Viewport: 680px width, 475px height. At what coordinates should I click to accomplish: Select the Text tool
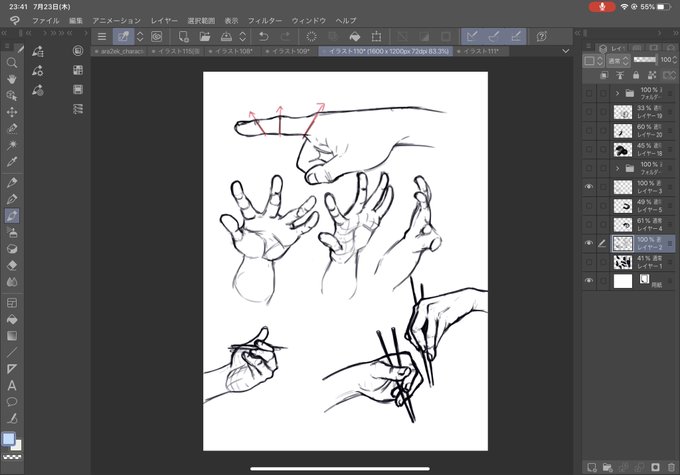click(x=12, y=385)
